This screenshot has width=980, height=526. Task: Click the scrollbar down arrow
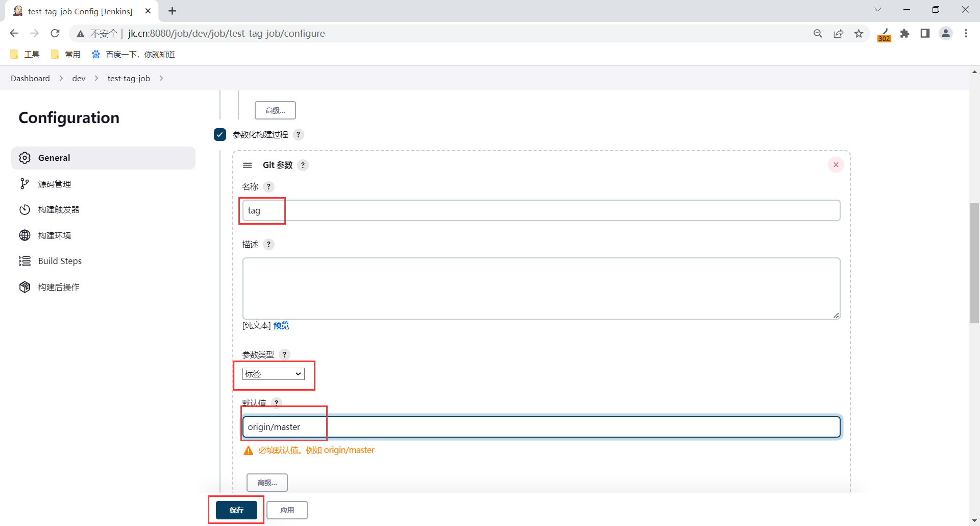point(974,520)
